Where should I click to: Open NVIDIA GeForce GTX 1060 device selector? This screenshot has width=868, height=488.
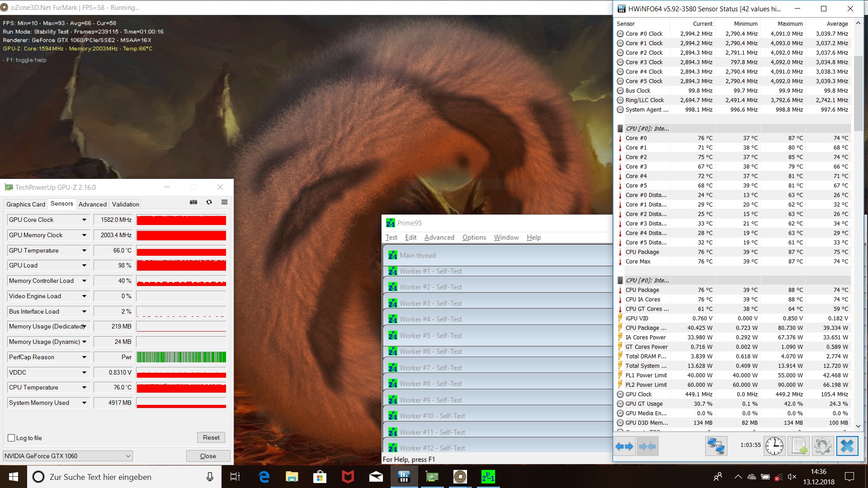coord(68,456)
